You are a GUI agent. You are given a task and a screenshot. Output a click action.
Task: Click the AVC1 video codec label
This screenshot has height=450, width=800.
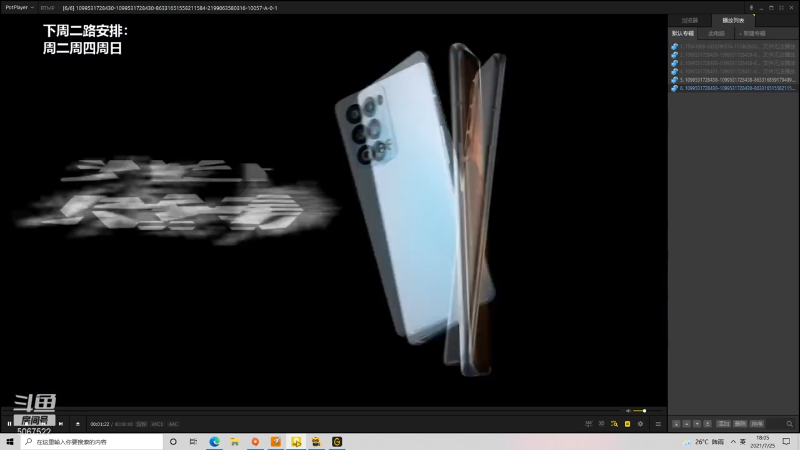(x=157, y=424)
